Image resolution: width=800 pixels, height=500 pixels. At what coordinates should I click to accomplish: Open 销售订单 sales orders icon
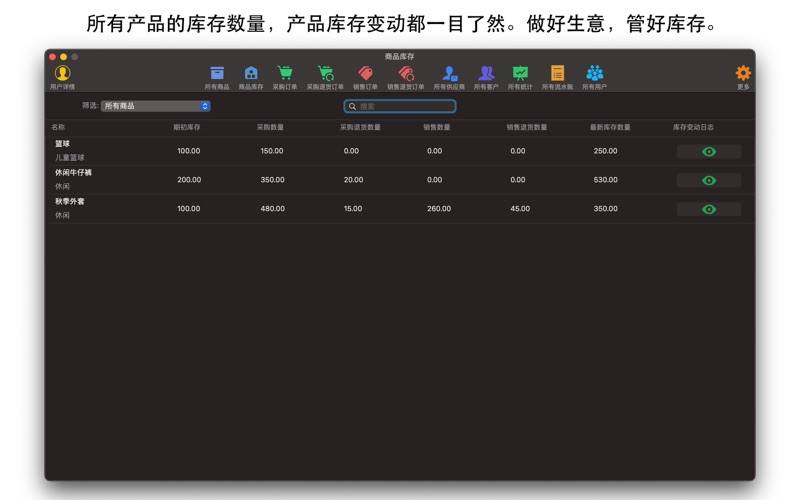(x=365, y=73)
